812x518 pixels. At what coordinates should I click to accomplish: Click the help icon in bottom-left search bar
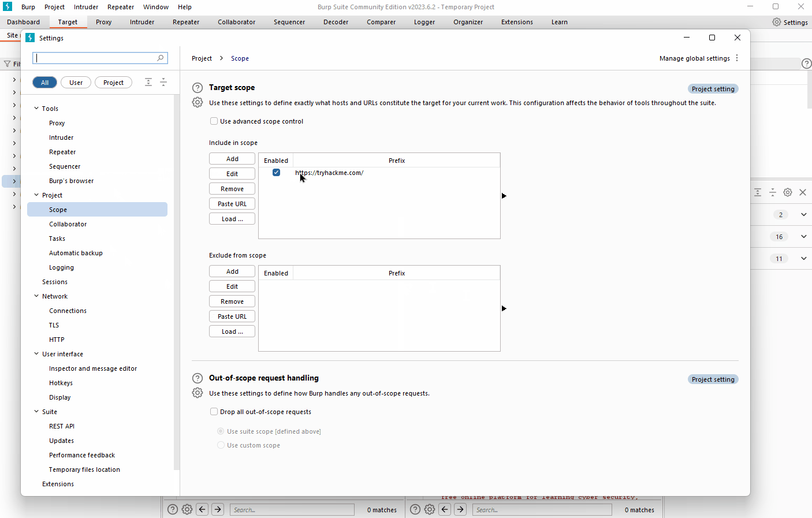(173, 509)
